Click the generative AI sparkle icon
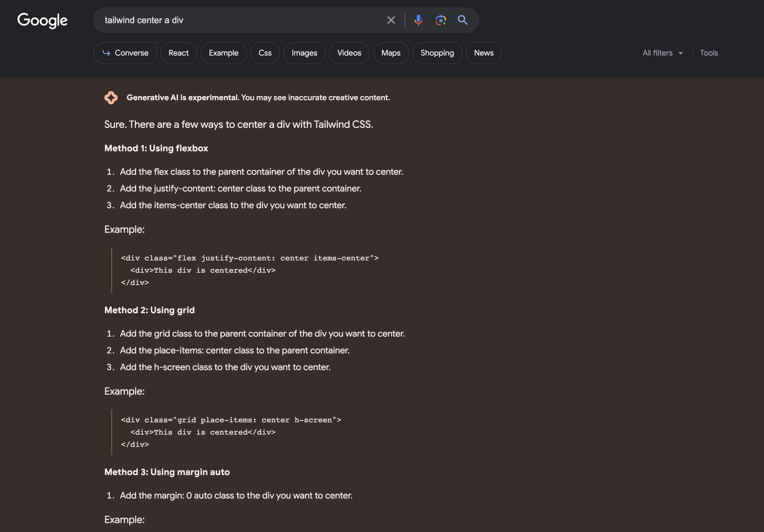The height and width of the screenshot is (532, 764). (x=111, y=97)
